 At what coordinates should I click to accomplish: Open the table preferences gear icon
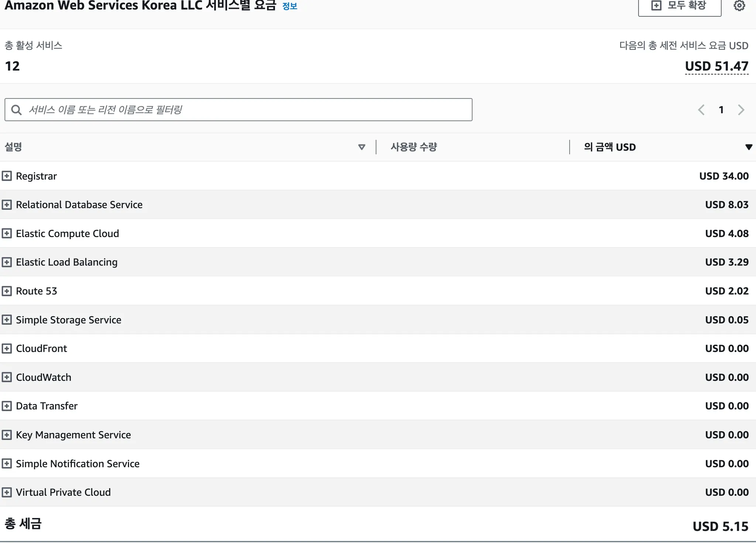click(x=739, y=6)
